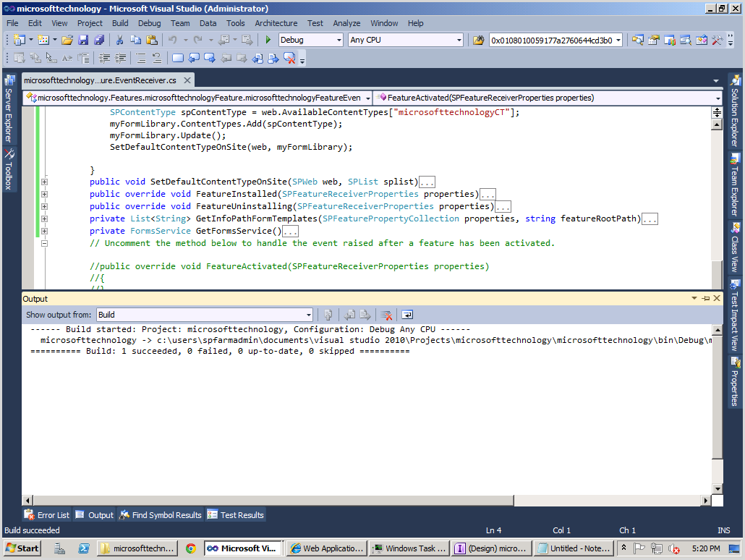The width and height of the screenshot is (745, 560).
Task: Open the Server Explorer side tab
Action: point(9,109)
